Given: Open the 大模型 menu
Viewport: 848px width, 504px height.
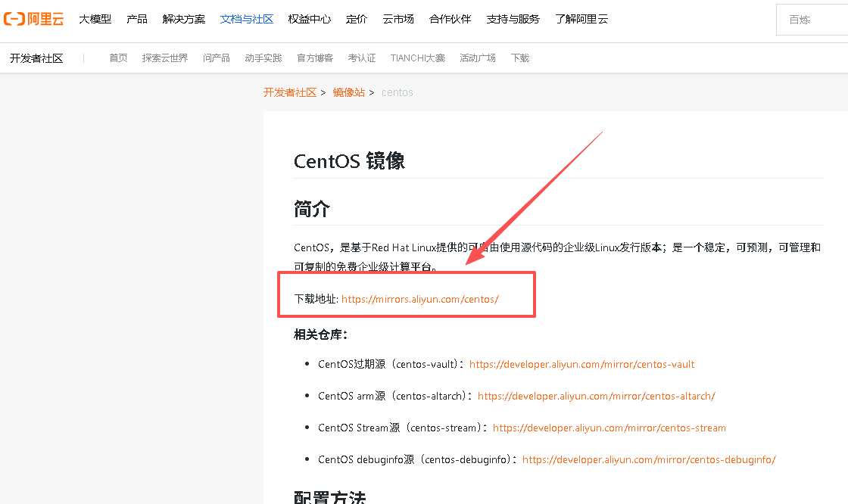Looking at the screenshot, I should (95, 19).
